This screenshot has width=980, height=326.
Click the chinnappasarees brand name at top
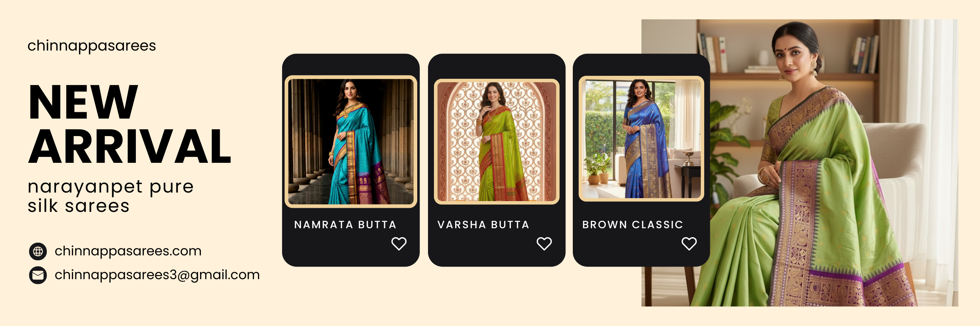[x=92, y=46]
